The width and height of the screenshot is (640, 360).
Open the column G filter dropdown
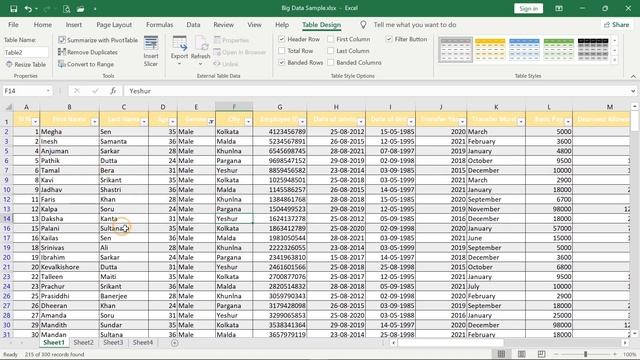click(x=302, y=122)
